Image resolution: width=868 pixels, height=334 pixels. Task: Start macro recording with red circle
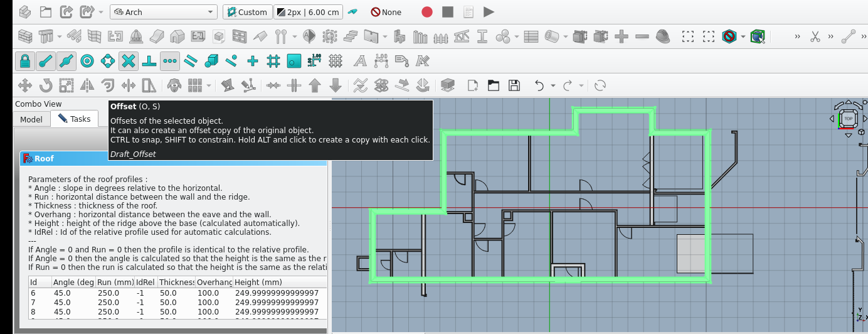point(427,12)
